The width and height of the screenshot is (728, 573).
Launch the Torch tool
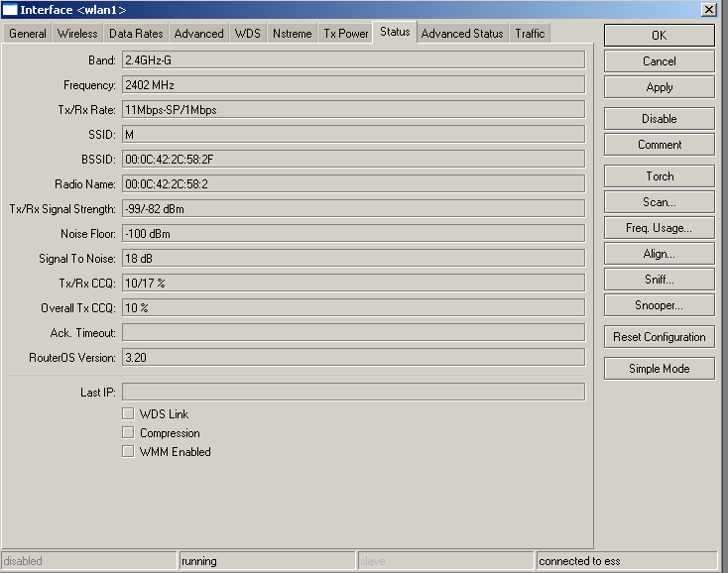(x=659, y=176)
